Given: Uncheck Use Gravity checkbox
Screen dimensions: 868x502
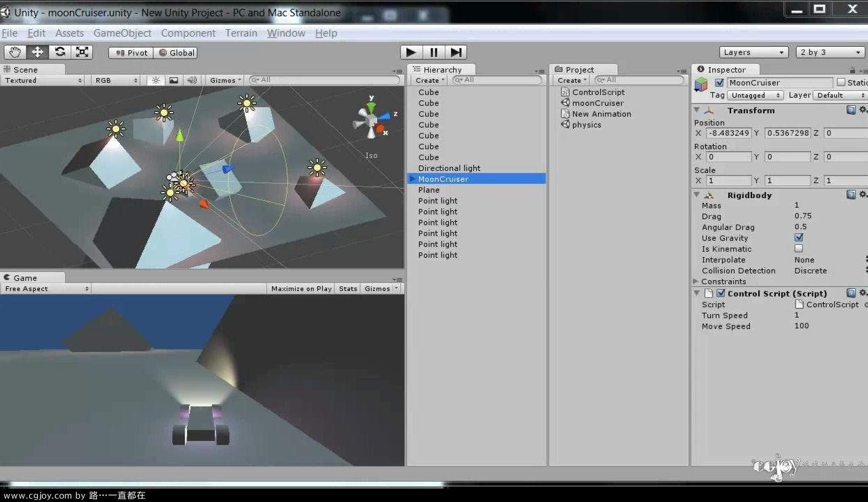Looking at the screenshot, I should (x=799, y=237).
